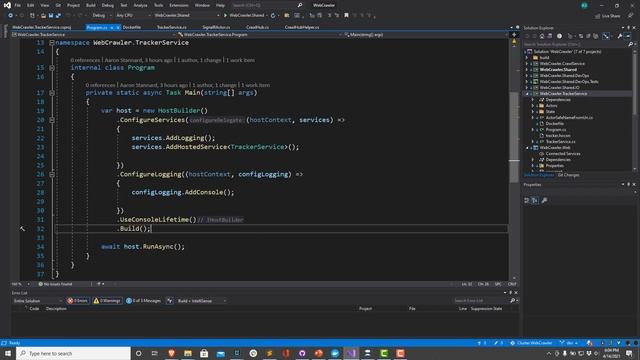640x360 pixels.
Task: Open the Windows Start menu
Action: 8,353
